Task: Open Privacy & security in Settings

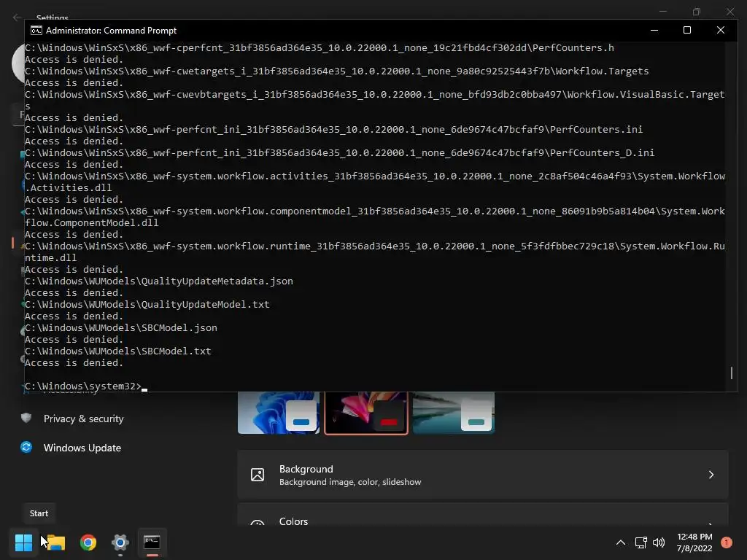Action: click(x=83, y=419)
